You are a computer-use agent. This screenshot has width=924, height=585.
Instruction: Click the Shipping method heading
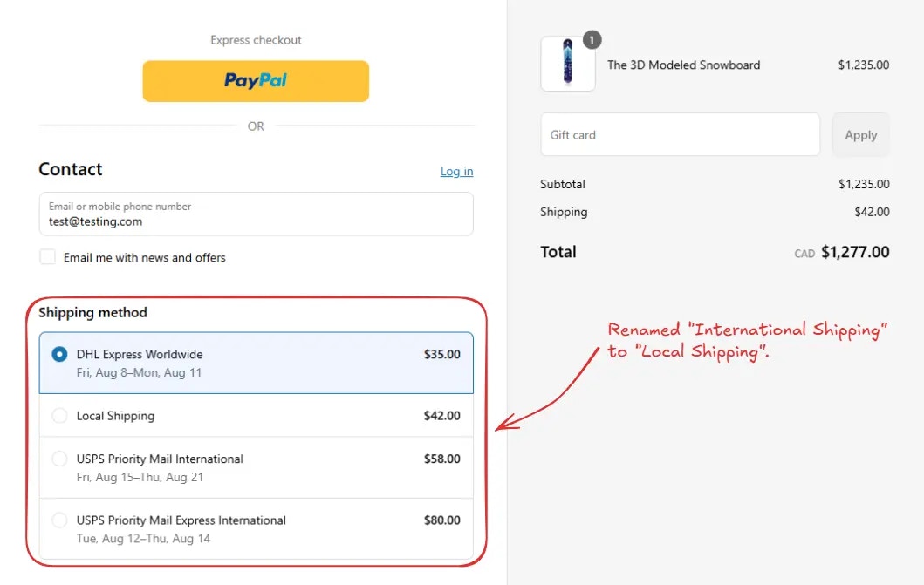(x=93, y=312)
